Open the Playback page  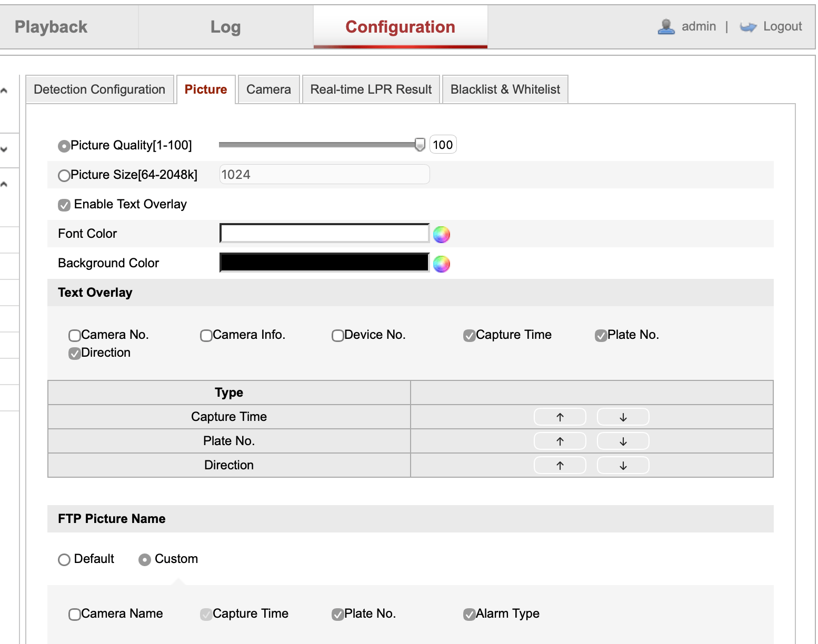[51, 26]
